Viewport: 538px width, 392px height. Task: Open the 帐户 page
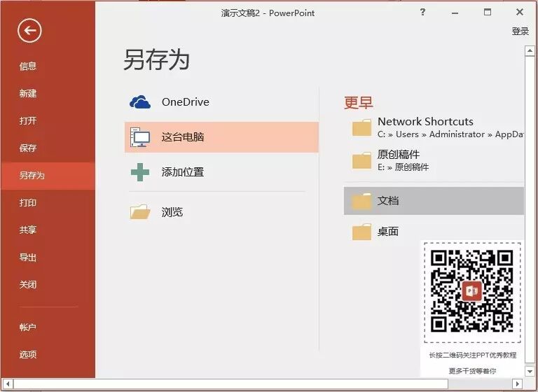[28, 327]
